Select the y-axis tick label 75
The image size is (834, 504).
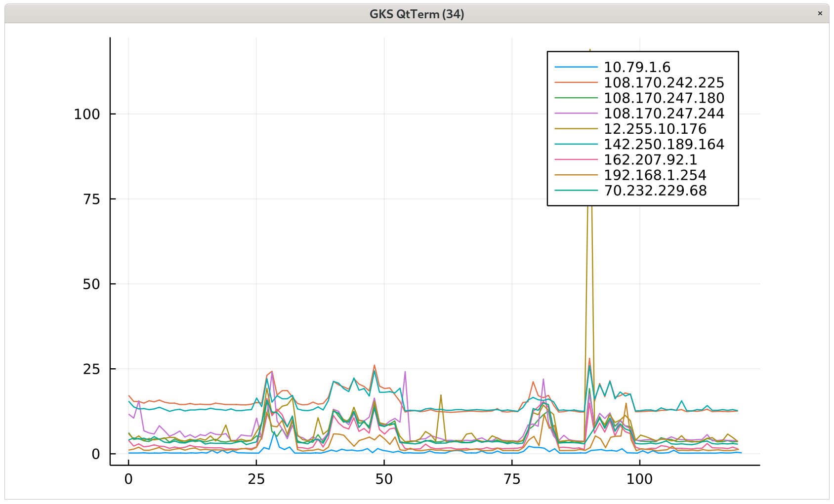[91, 199]
